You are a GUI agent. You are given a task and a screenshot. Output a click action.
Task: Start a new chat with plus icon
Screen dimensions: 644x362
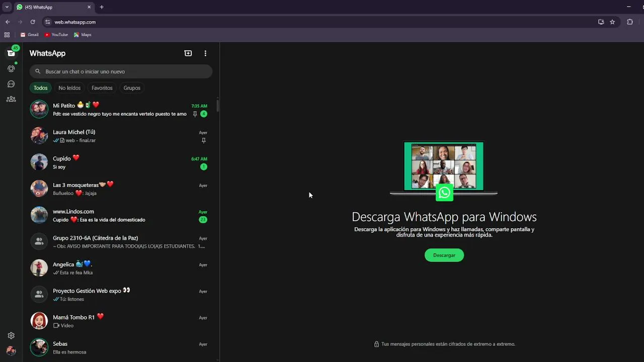tap(188, 53)
